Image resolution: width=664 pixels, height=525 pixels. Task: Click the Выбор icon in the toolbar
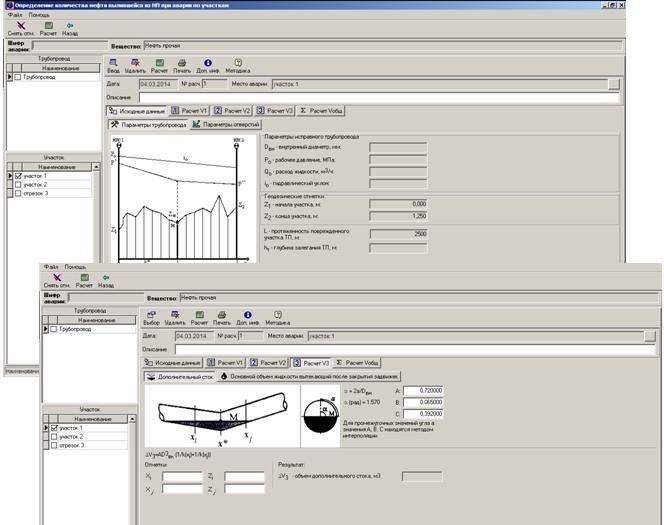coord(151,314)
